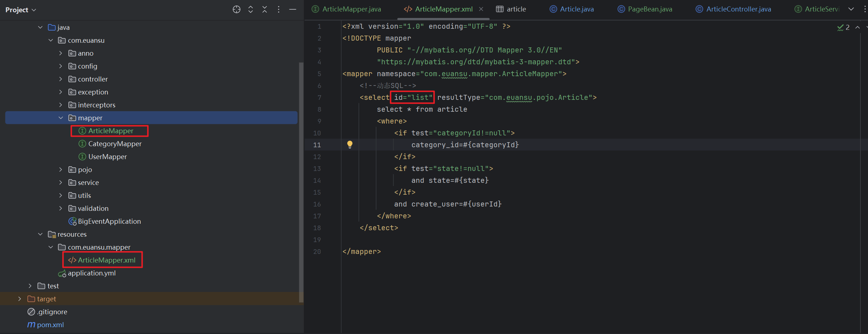Click the yellow lightbulb intention icon
868x334 pixels.
click(350, 144)
